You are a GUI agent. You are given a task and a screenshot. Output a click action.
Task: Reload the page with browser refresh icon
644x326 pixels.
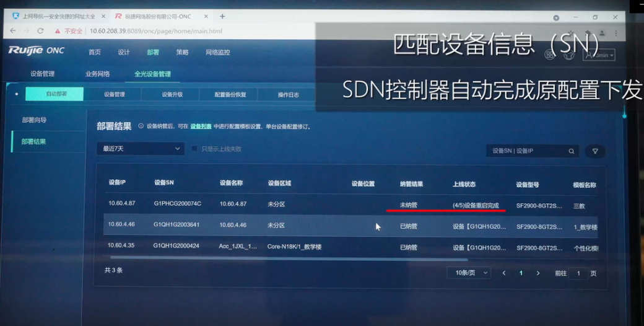tap(40, 31)
